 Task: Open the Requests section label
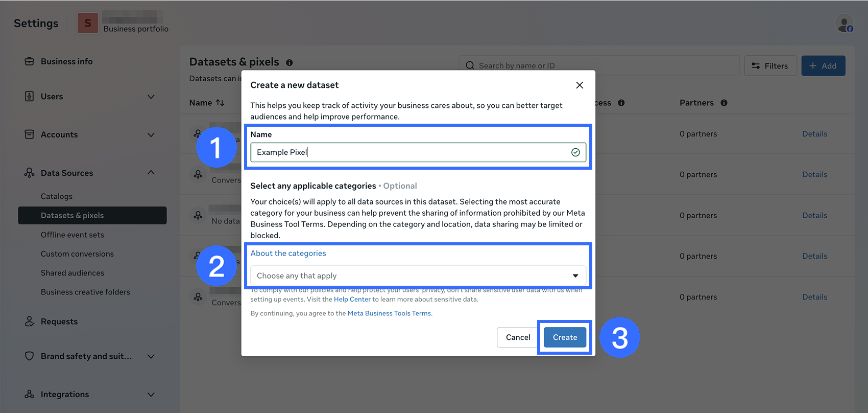(59, 322)
